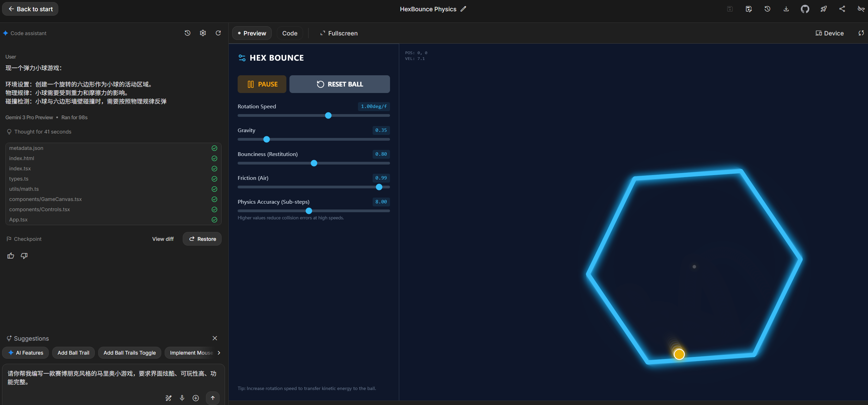
Task: Click the rocket deploy icon
Action: click(x=824, y=9)
